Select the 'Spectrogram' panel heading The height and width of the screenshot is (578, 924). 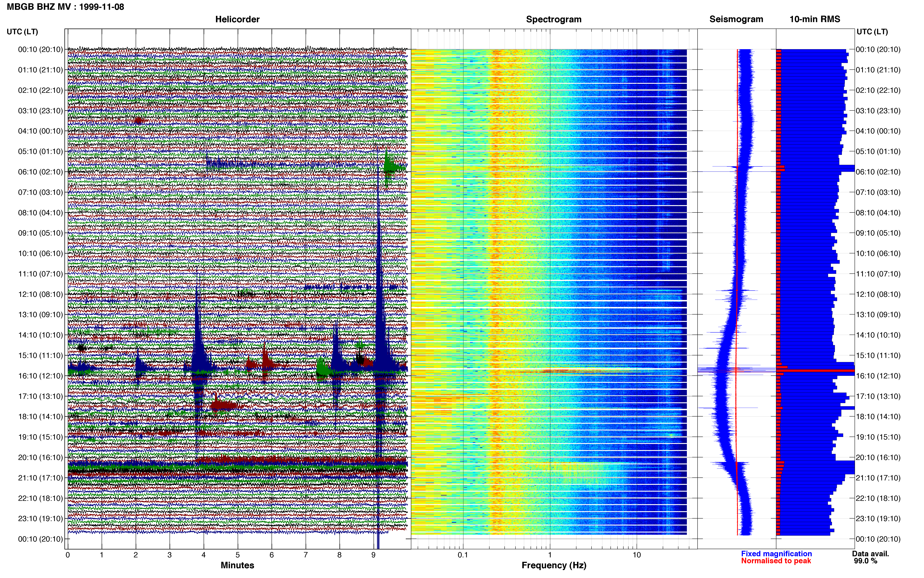pyautogui.click(x=554, y=19)
